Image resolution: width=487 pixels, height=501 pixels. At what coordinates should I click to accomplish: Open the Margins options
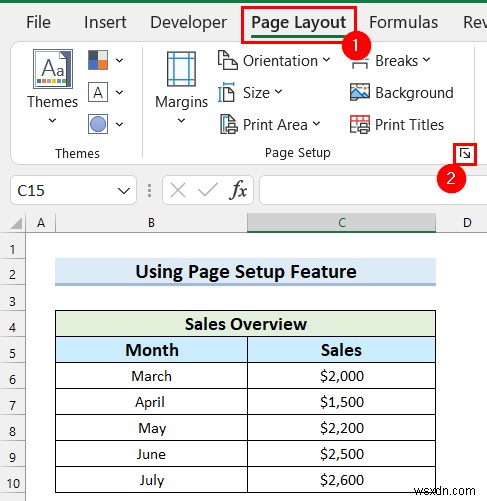pos(181,87)
